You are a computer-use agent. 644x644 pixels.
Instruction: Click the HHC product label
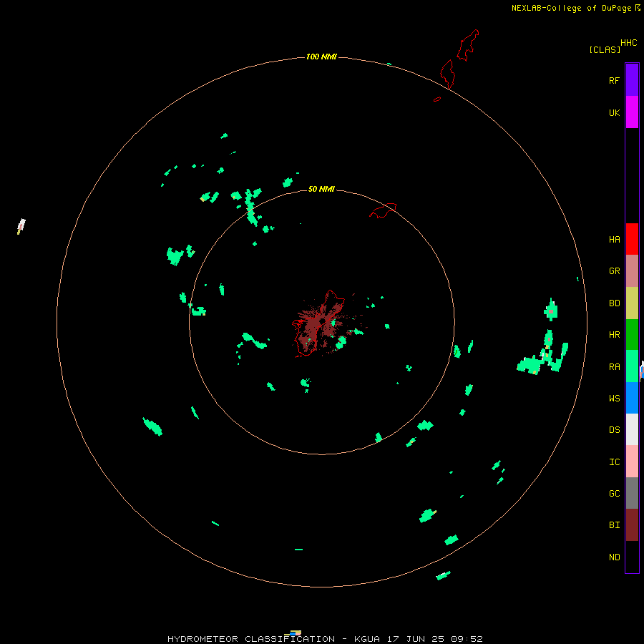pos(629,43)
